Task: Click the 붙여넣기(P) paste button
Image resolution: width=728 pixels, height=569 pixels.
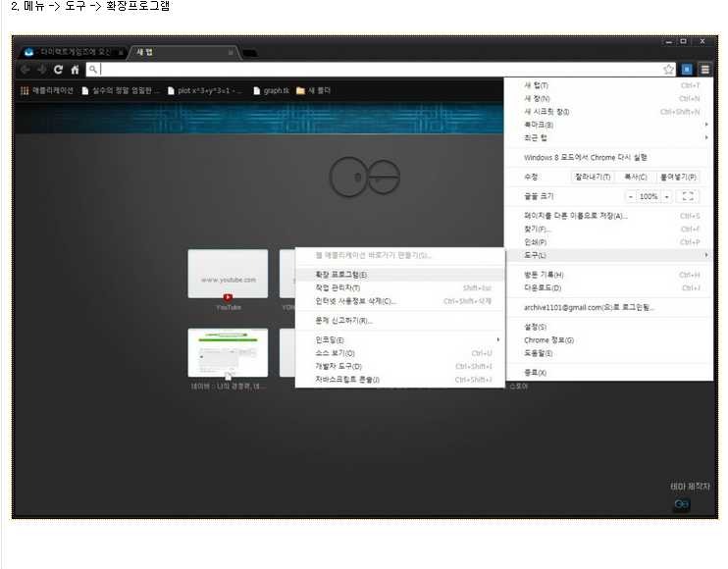Action: pyautogui.click(x=678, y=177)
